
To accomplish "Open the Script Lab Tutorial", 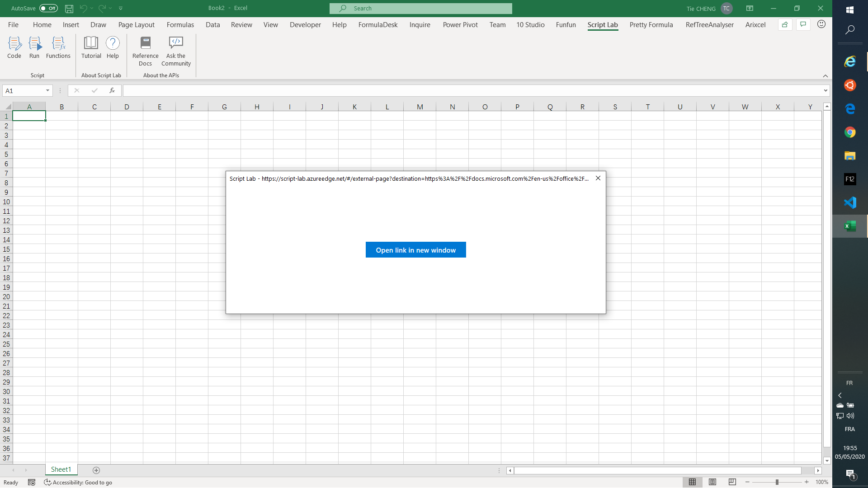I will 91,47.
